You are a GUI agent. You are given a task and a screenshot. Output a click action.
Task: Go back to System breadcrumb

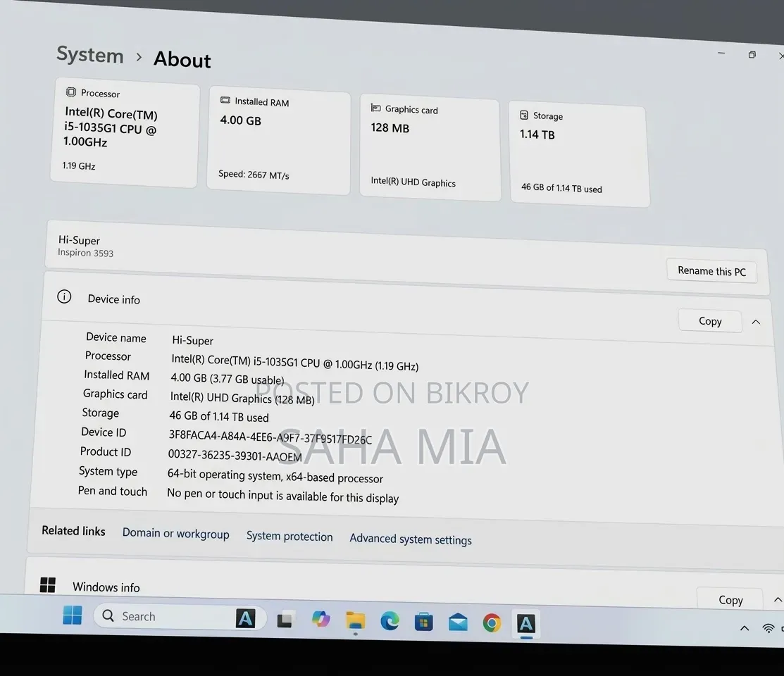90,54
